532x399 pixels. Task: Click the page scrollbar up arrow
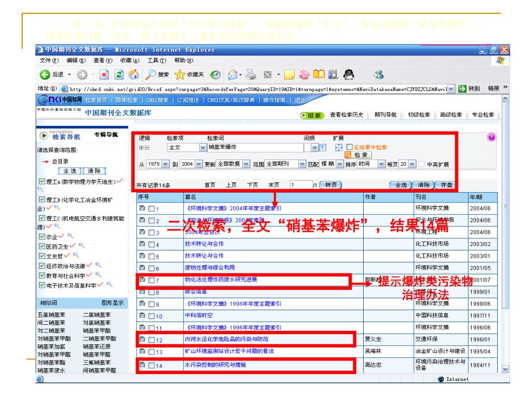point(506,99)
